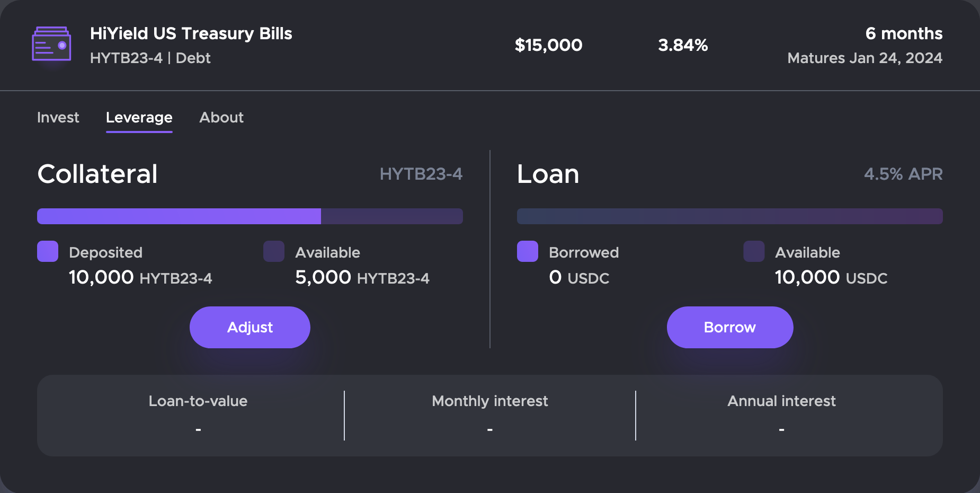Open the About tab
Viewport: 980px width, 493px height.
(x=221, y=117)
